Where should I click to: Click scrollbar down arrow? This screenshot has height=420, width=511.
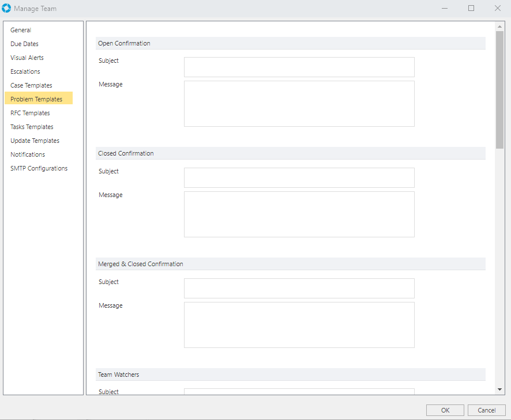click(x=499, y=390)
